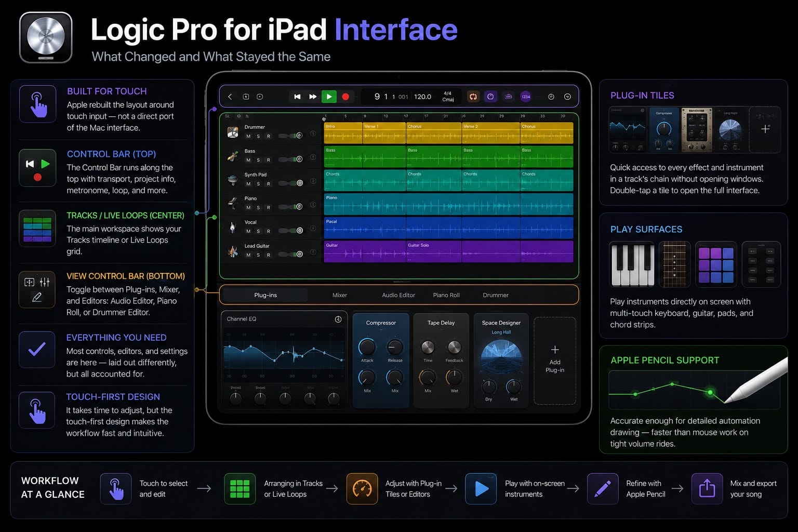Open the 4/4 Cmaj signature display

pos(448,97)
